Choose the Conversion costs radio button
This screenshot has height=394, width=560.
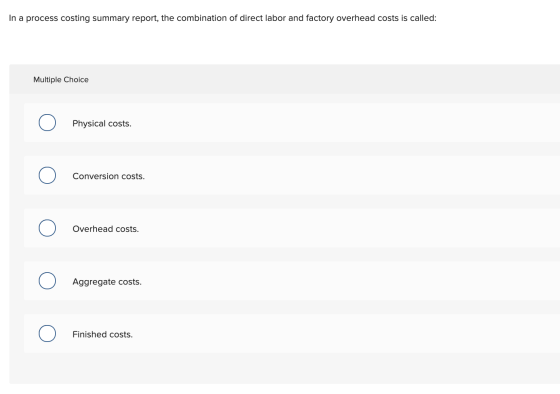point(47,175)
